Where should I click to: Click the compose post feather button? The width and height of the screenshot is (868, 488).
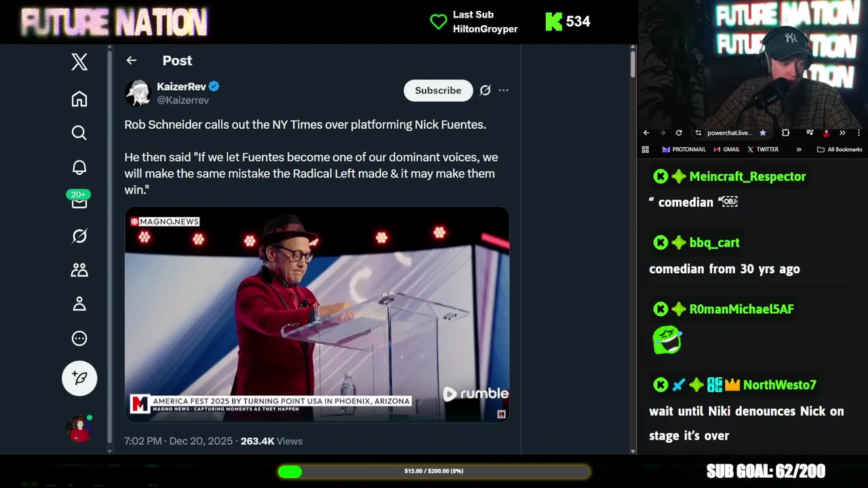79,378
